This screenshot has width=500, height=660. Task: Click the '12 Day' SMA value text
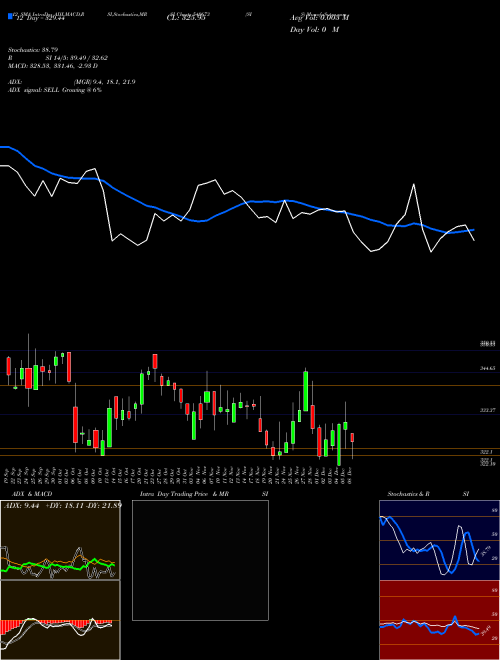40,19
